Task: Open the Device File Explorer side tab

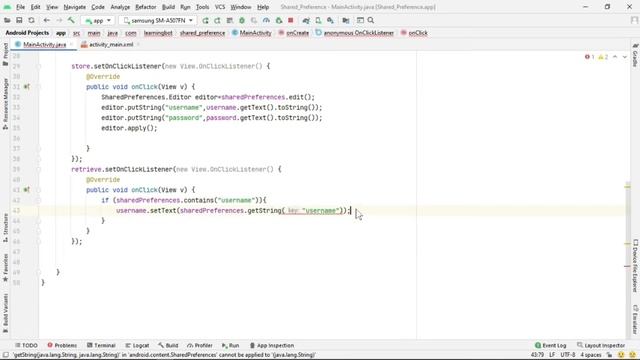Action: (635, 265)
